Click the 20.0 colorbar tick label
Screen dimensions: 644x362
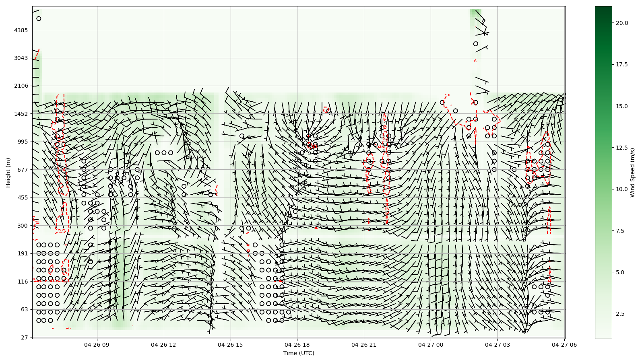point(621,23)
